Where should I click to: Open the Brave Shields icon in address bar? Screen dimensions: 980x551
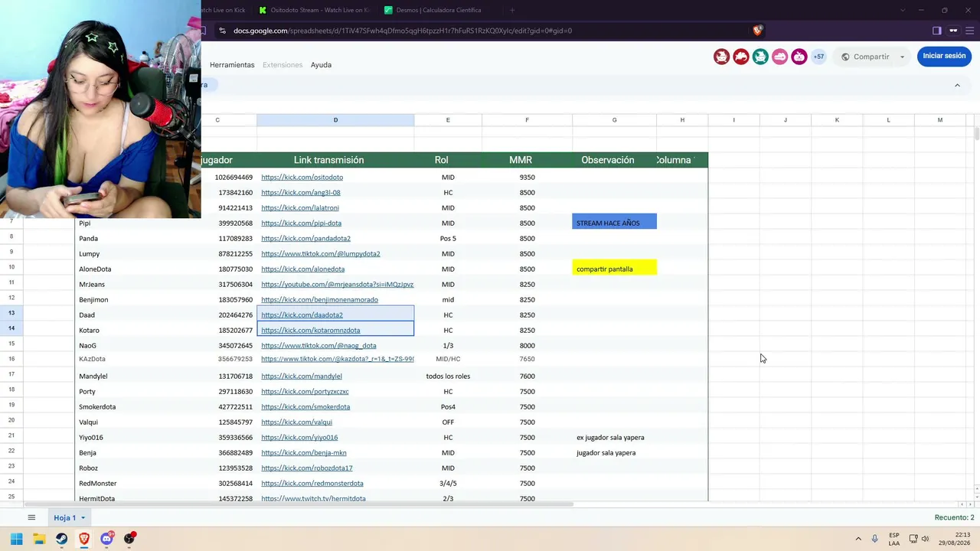coord(757,31)
